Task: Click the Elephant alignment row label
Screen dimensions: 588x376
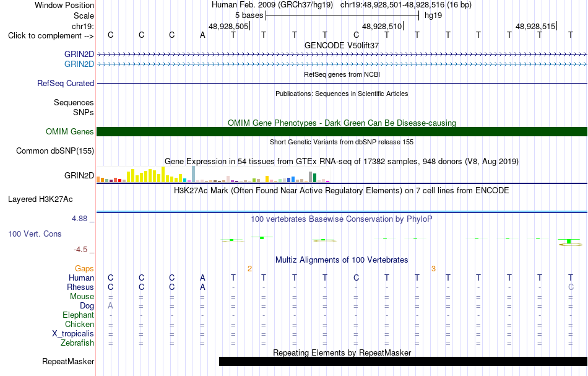Action: pos(79,315)
